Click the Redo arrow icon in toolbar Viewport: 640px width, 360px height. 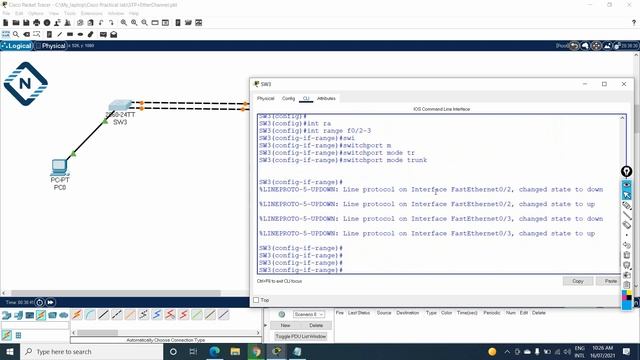[111, 23]
